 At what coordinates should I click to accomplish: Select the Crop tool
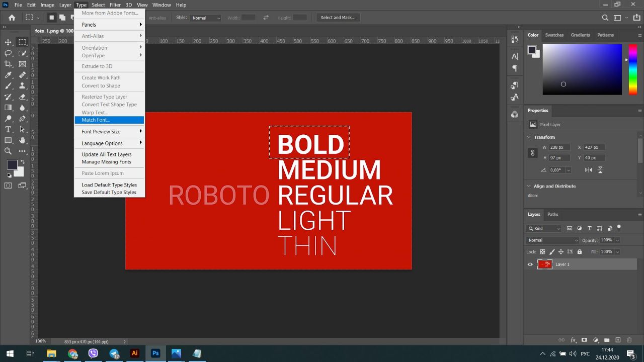click(x=8, y=64)
